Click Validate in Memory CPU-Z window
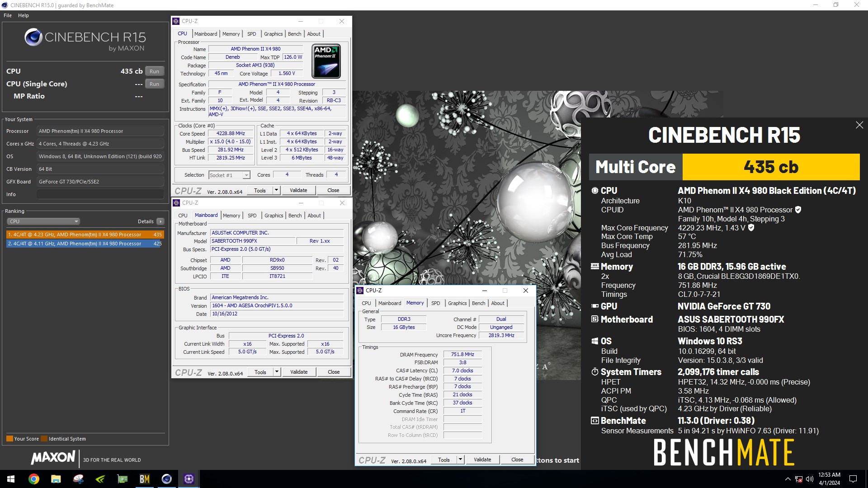868x488 pixels. (482, 460)
